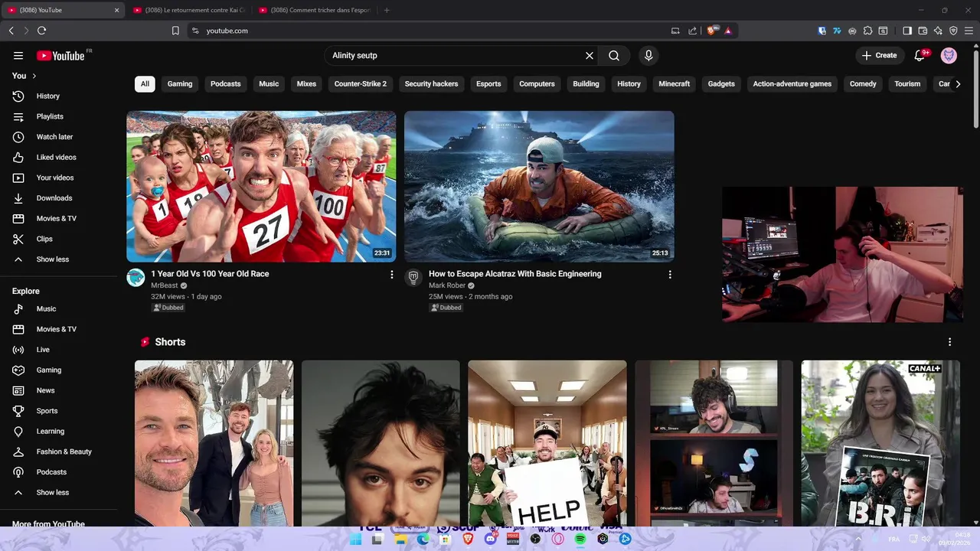This screenshot has height=551, width=980.
Task: Open a new browser tab
Action: click(387, 10)
